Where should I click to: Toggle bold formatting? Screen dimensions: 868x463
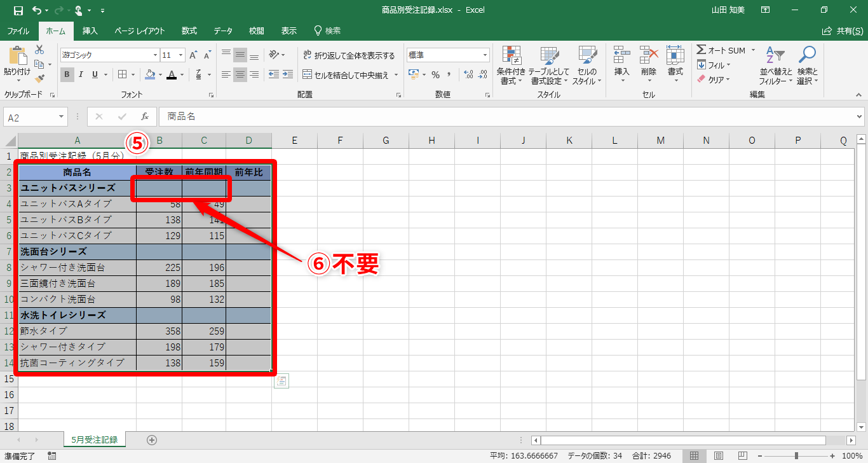(67, 74)
